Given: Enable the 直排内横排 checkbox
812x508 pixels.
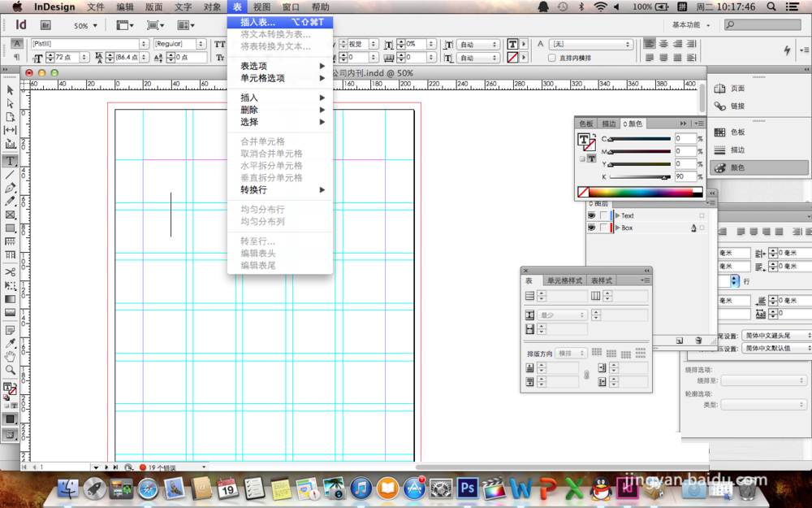Looking at the screenshot, I should (x=551, y=58).
